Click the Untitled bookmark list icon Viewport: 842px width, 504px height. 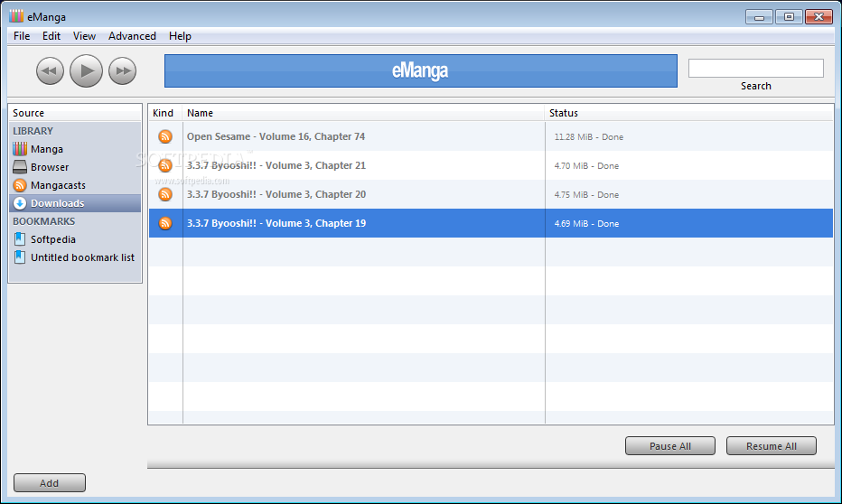click(20, 257)
